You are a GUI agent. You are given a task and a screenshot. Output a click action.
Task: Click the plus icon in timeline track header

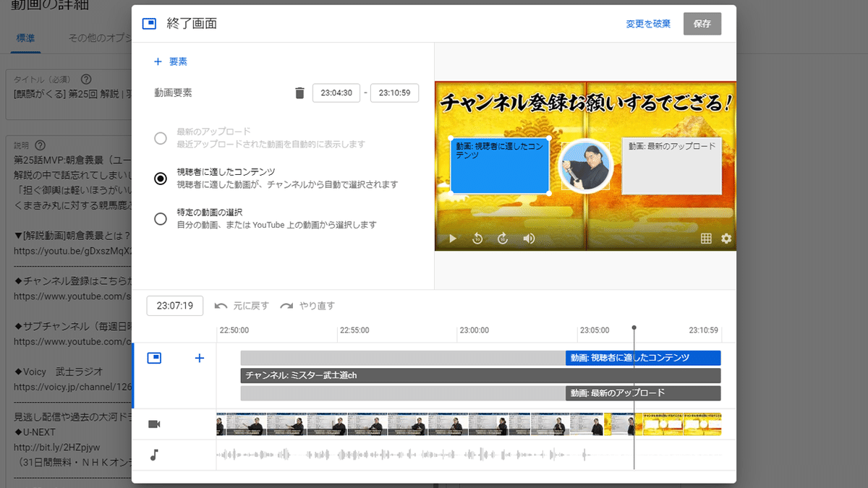200,358
